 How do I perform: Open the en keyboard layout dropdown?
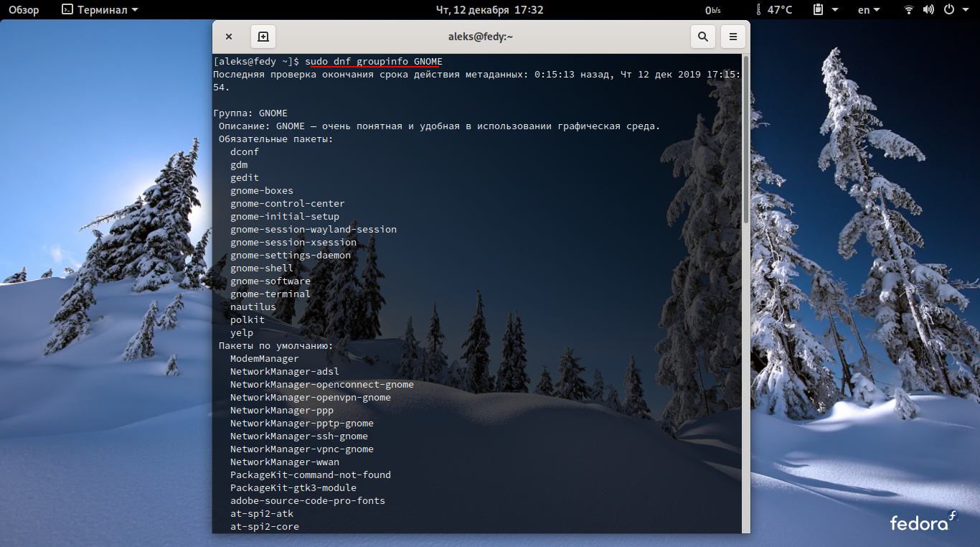pyautogui.click(x=867, y=10)
